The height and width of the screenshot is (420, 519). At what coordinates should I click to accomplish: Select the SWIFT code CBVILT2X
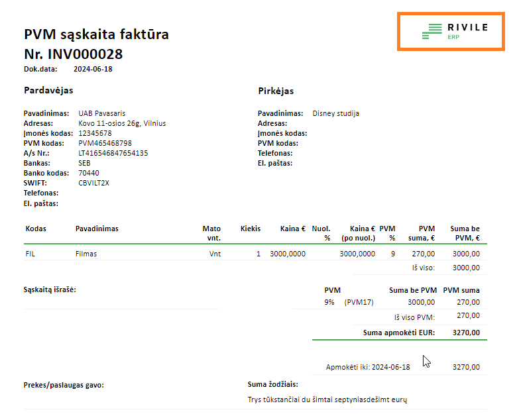click(93, 183)
